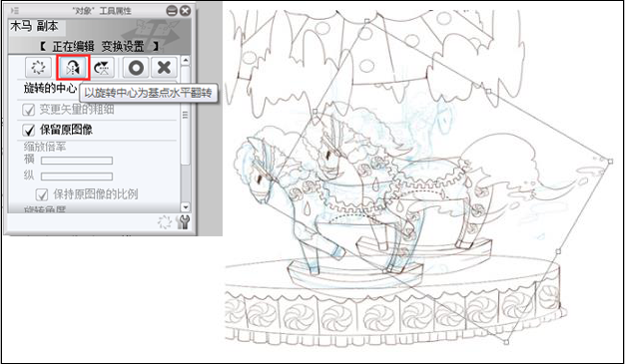The width and height of the screenshot is (625, 364).
Task: Click the reset-to-default icon beside the wrench
Action: (165, 222)
